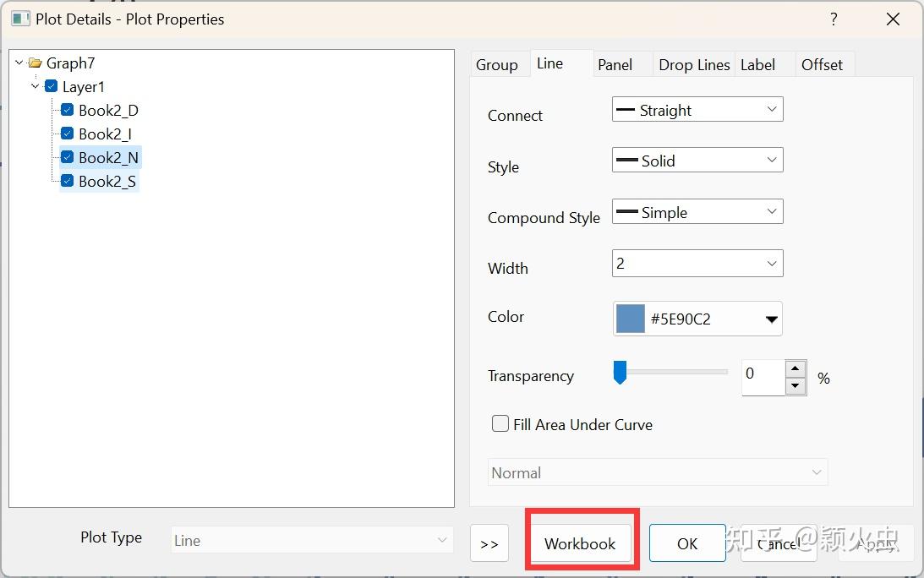Collapse the Graph7 tree node

[x=19, y=63]
